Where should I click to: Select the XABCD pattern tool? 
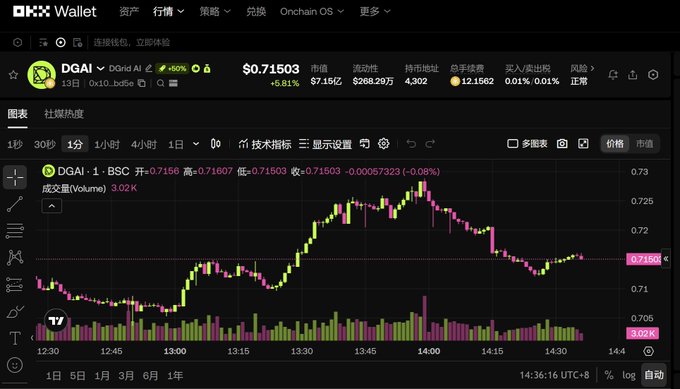point(15,258)
